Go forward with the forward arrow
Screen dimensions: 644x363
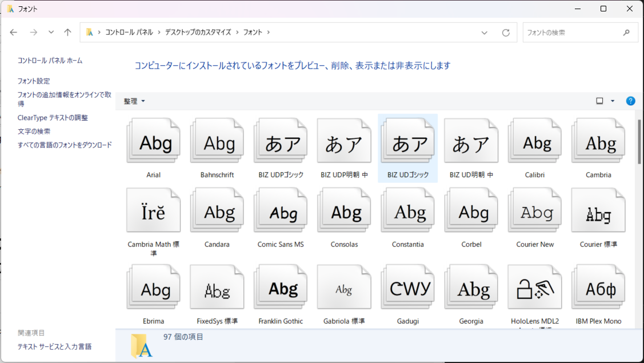33,33
